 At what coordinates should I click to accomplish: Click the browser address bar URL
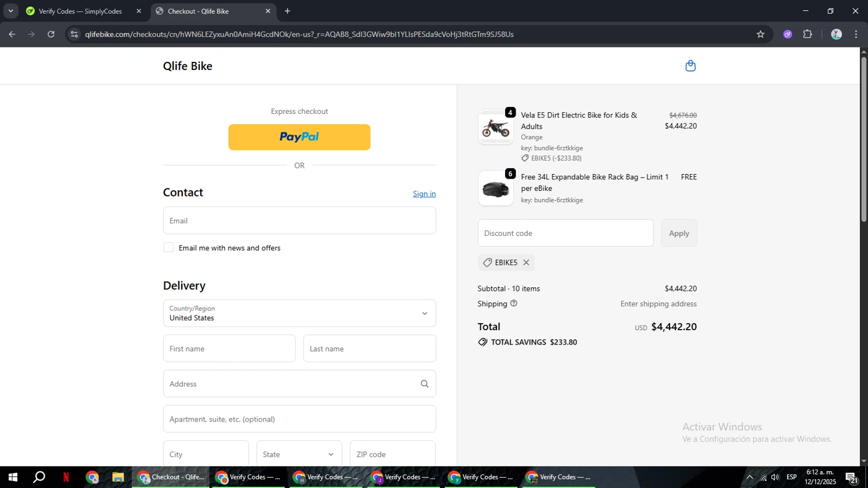299,34
